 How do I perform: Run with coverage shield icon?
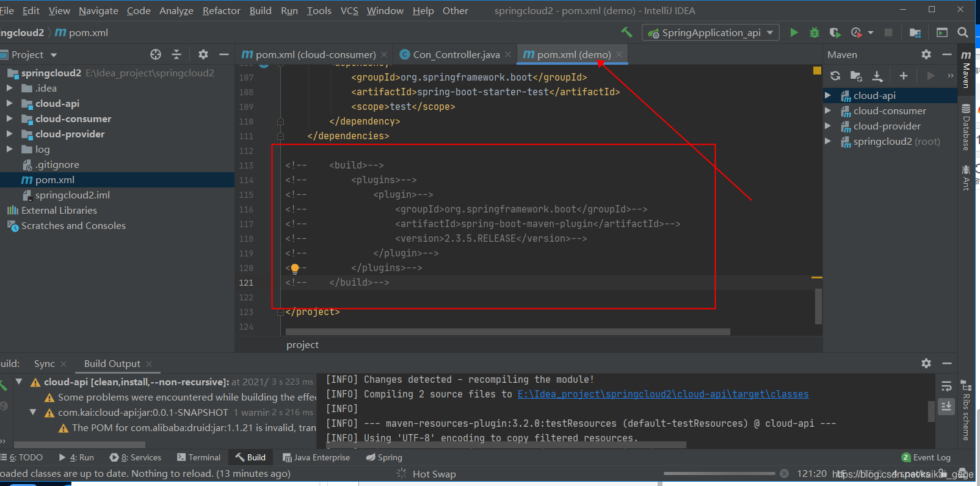pos(835,32)
